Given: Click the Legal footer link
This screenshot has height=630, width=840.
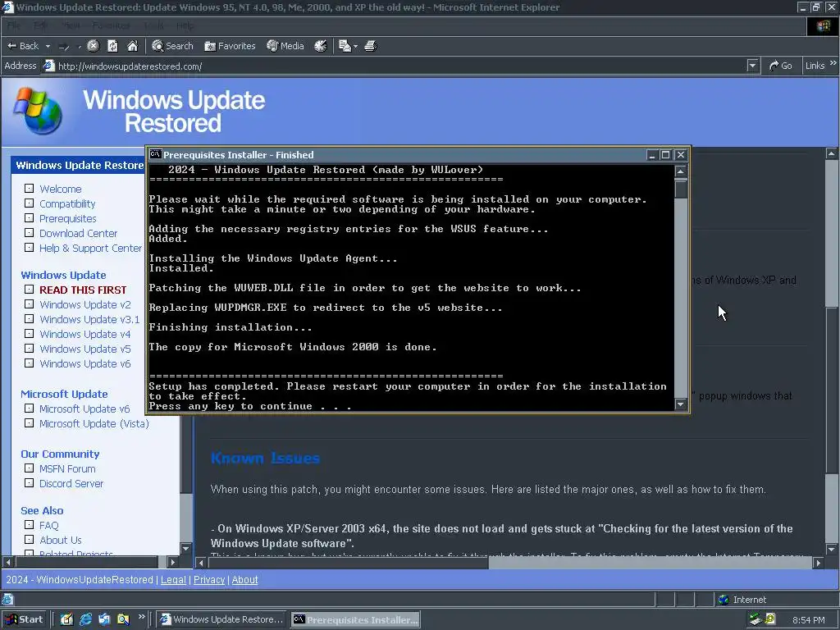Looking at the screenshot, I should click(x=173, y=580).
